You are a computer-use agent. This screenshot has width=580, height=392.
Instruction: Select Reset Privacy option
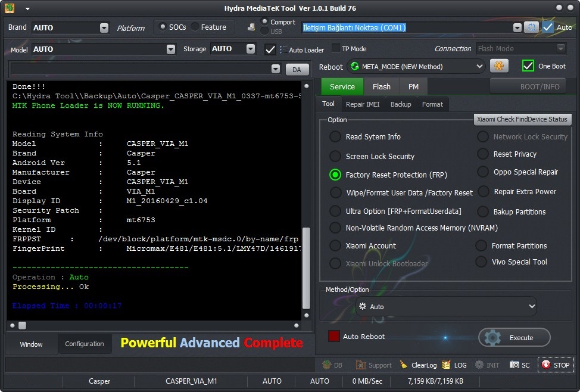point(483,154)
